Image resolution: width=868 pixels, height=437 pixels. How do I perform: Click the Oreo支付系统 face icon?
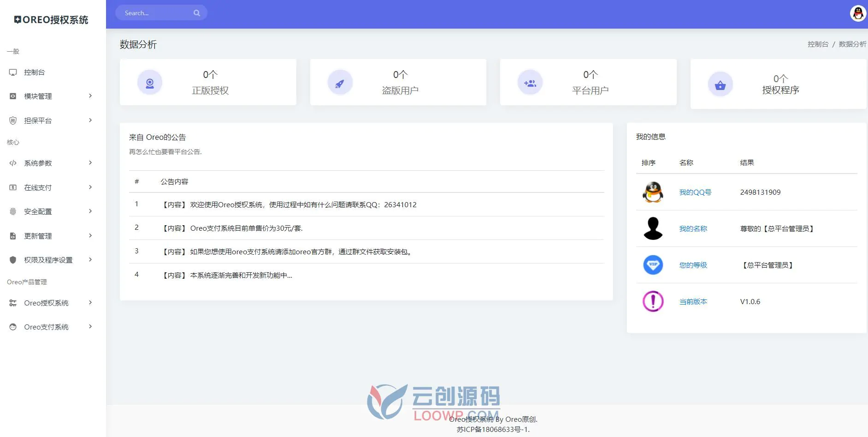pos(13,327)
